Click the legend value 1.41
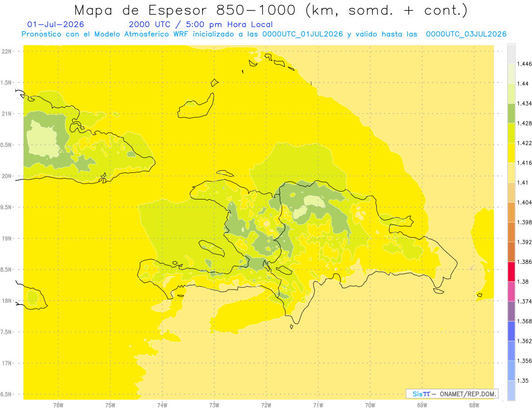This screenshot has width=532, height=411. 523,183
